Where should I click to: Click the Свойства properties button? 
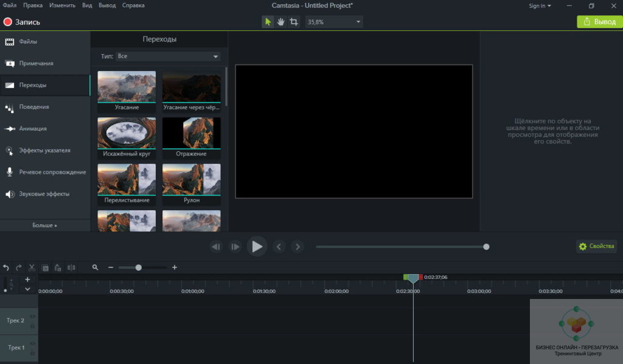tap(596, 247)
